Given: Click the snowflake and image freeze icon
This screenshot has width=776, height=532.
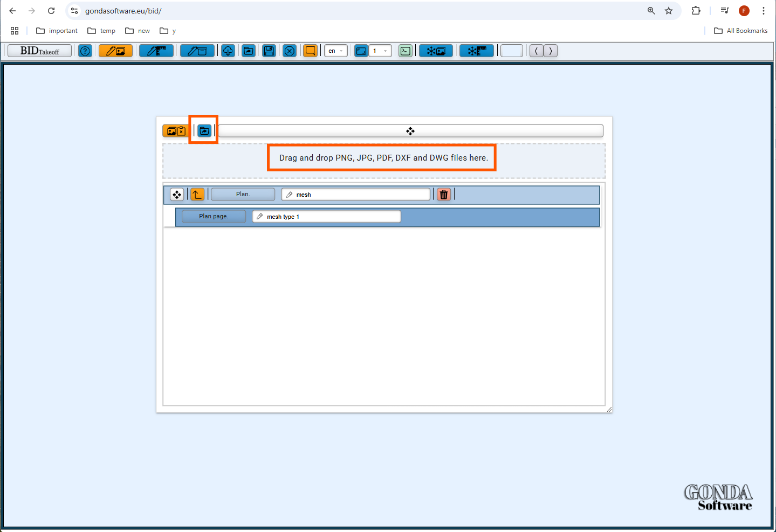Looking at the screenshot, I should coord(436,51).
